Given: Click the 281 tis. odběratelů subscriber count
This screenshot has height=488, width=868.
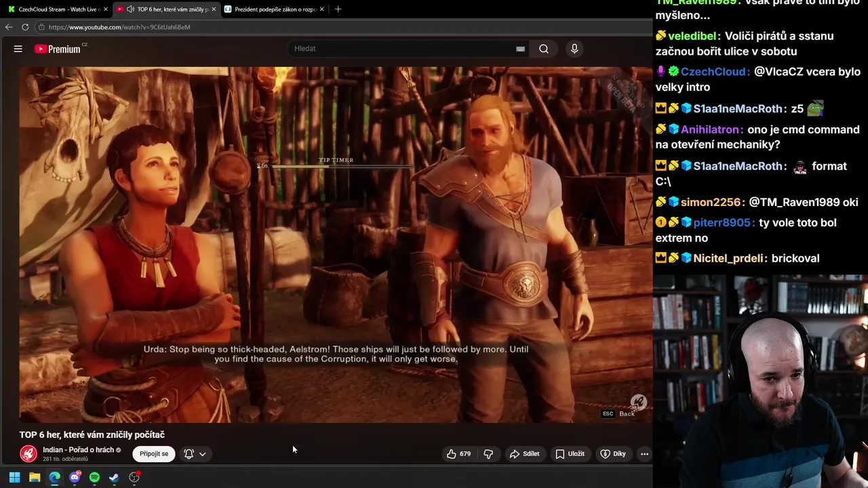Looking at the screenshot, I should (x=65, y=459).
